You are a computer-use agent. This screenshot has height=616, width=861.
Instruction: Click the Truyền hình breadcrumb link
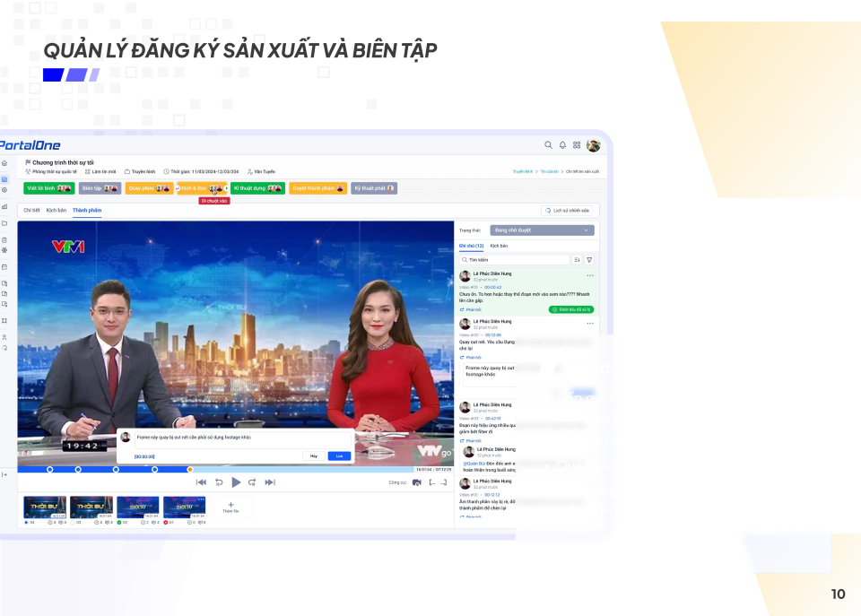523,171
